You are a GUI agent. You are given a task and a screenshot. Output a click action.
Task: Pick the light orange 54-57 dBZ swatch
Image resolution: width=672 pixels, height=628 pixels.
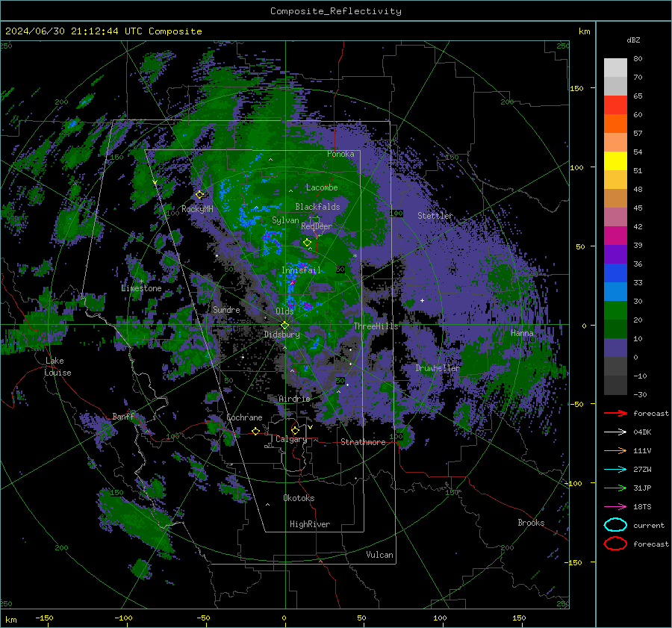pyautogui.click(x=615, y=143)
